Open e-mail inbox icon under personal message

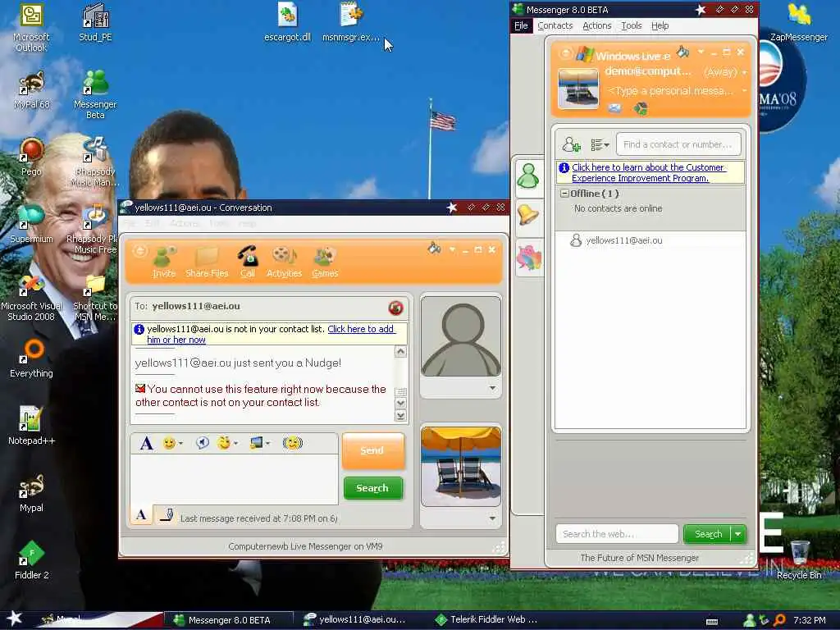[x=614, y=109]
